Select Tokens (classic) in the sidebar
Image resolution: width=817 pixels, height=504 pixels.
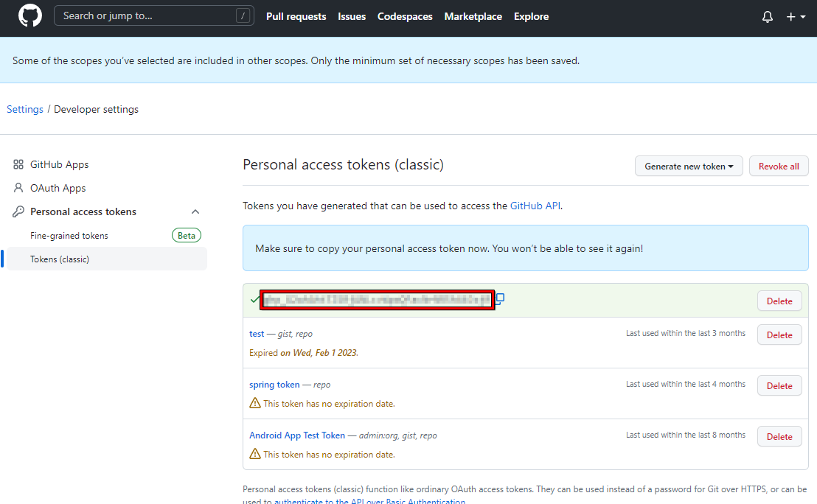[x=106, y=259]
